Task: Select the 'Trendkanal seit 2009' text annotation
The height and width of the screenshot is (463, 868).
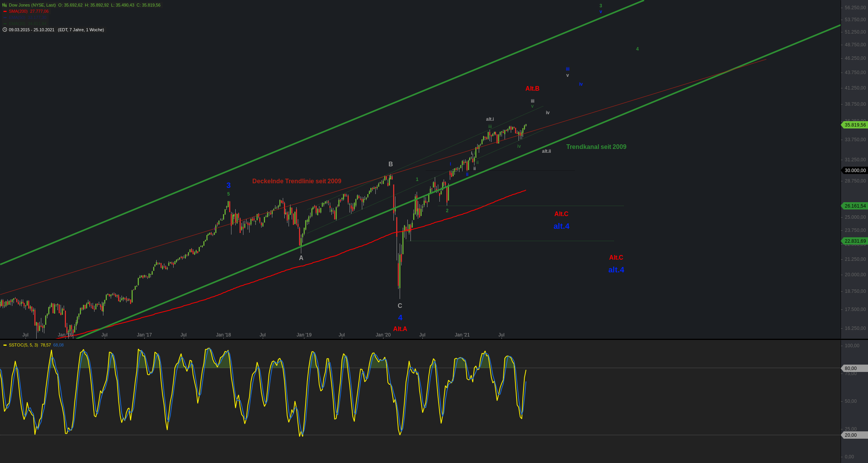Action: (596, 147)
